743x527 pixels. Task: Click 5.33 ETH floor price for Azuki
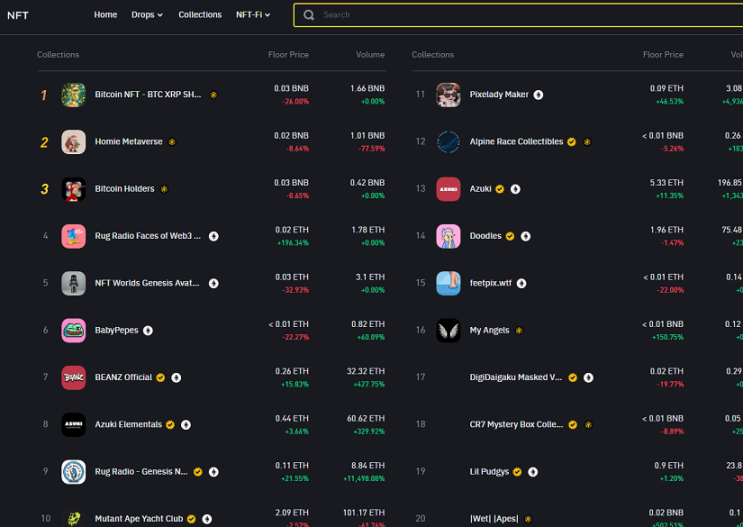[x=667, y=182]
